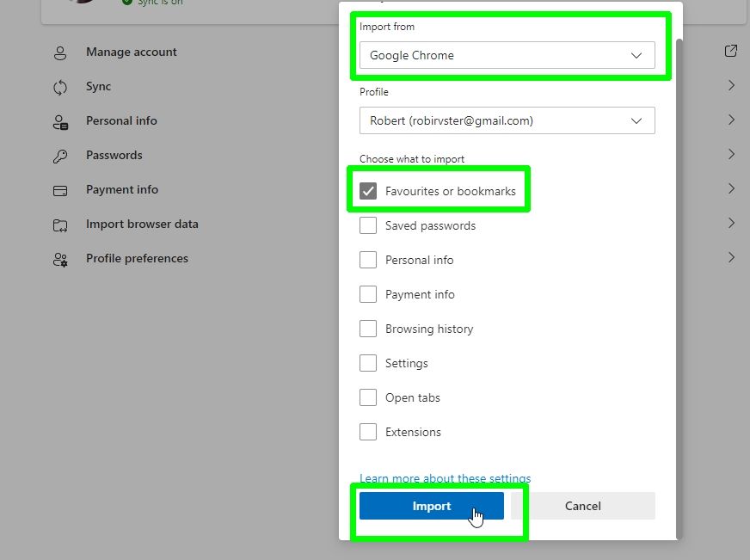Click the Sync refresh icon
This screenshot has width=750, height=560.
pos(58,86)
